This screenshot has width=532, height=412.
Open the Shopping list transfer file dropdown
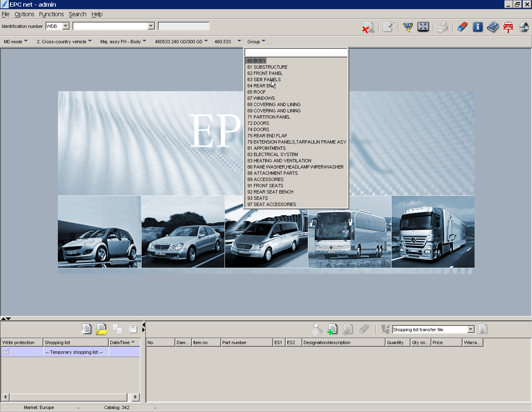pyautogui.click(x=470, y=329)
